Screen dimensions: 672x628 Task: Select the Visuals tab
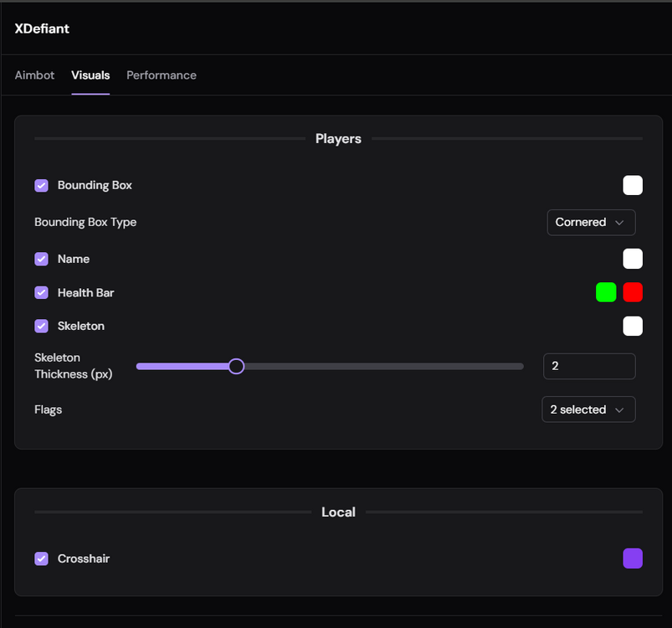[x=90, y=75]
